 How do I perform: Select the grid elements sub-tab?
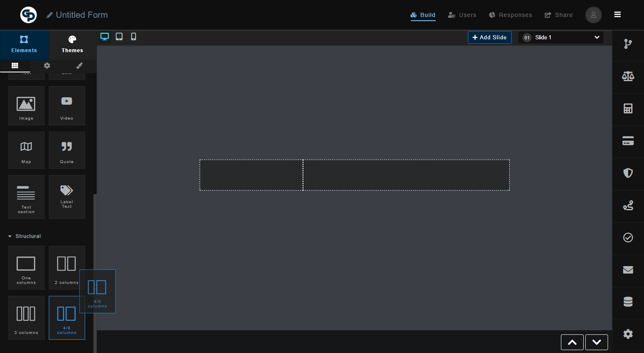15,65
